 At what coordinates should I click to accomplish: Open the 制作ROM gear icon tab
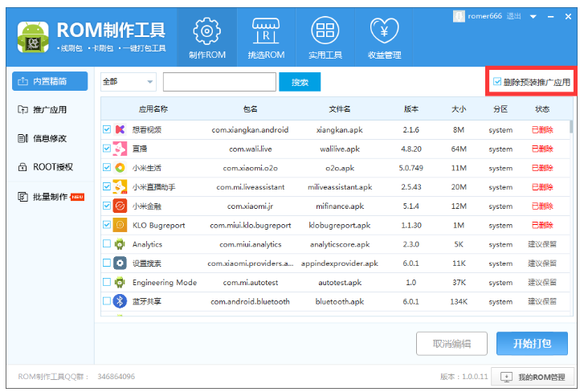206,37
